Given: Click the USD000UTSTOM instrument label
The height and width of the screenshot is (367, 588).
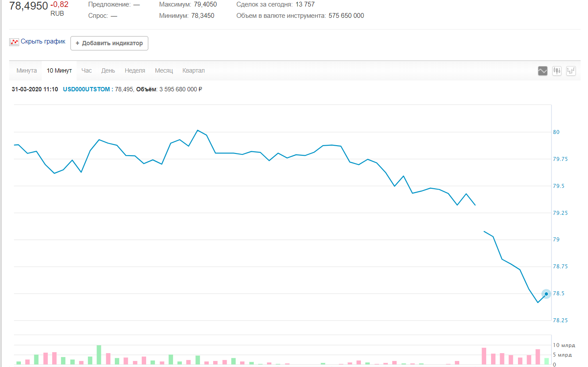Looking at the screenshot, I should [87, 89].
